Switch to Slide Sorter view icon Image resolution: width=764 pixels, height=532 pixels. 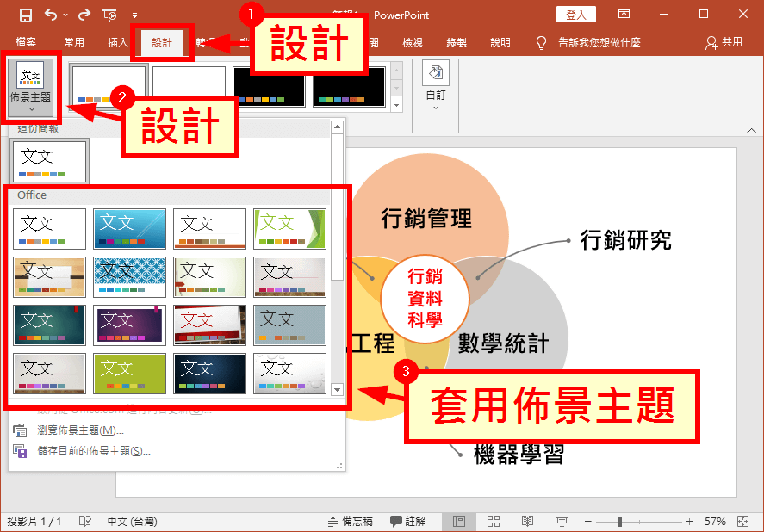[x=494, y=522]
